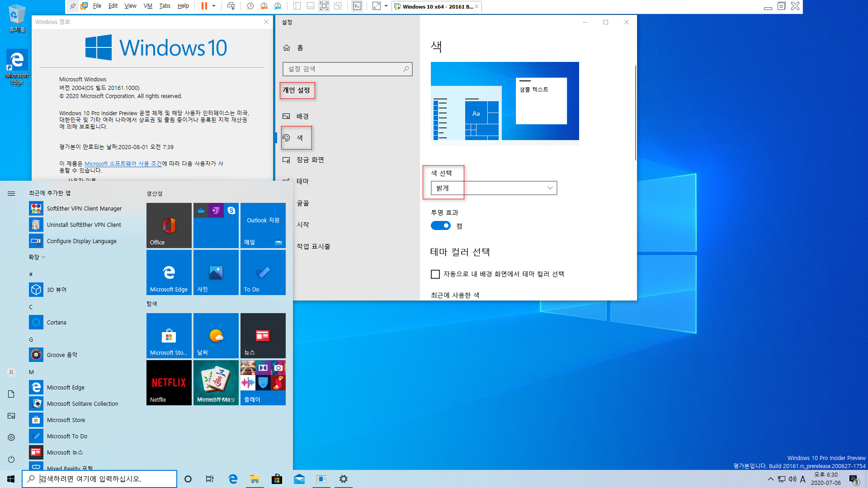Select 잠금 화면 in Settings sidebar
Screen dimensions: 868x488
347,160
